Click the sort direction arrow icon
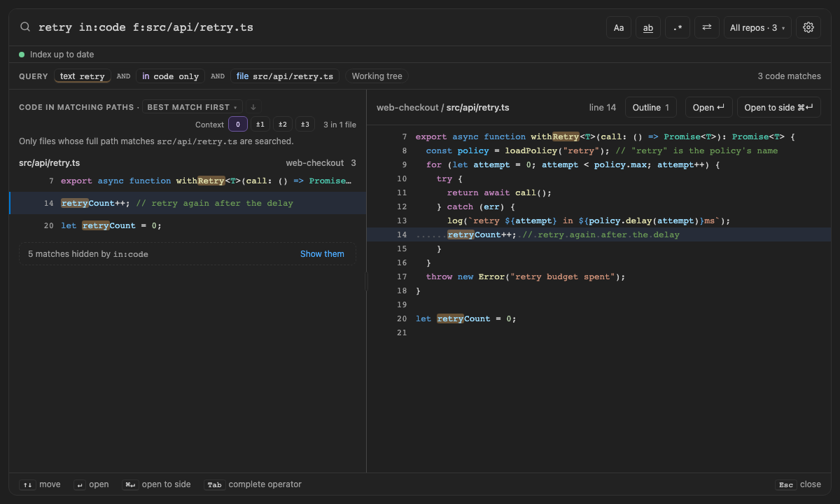Viewport: 840px width, 504px height. (253, 107)
